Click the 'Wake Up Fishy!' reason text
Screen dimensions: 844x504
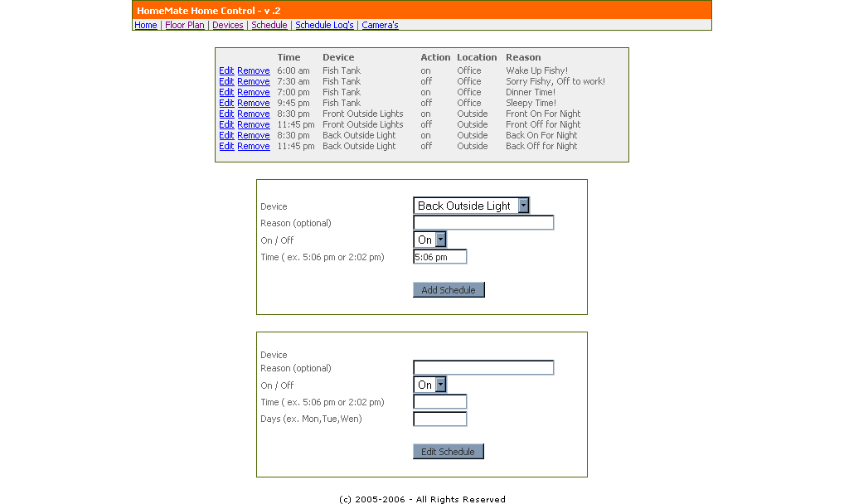(536, 70)
